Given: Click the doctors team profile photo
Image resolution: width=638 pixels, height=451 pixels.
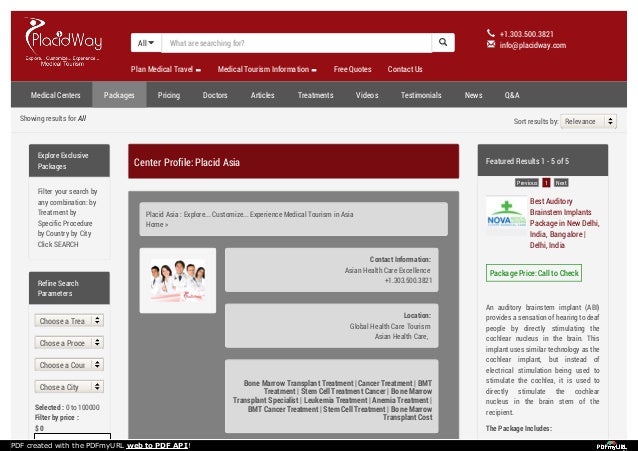Looking at the screenshot, I should (178, 280).
